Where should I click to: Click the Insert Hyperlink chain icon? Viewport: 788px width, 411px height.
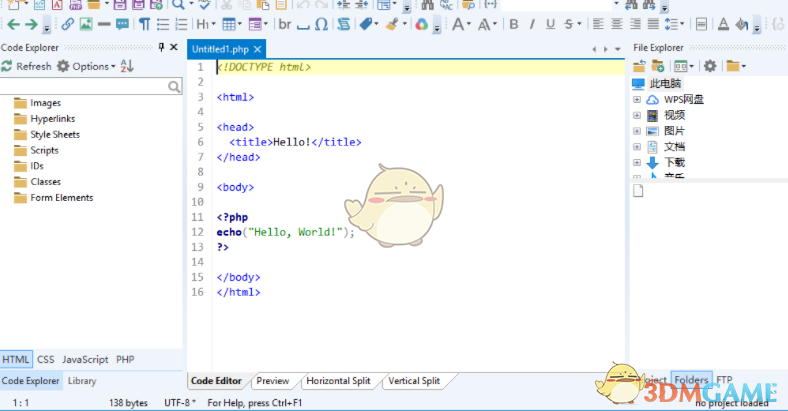(68, 24)
